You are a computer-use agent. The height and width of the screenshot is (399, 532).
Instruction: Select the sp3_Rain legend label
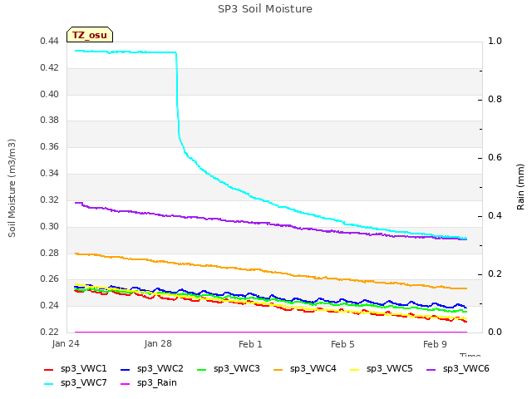pos(157,383)
